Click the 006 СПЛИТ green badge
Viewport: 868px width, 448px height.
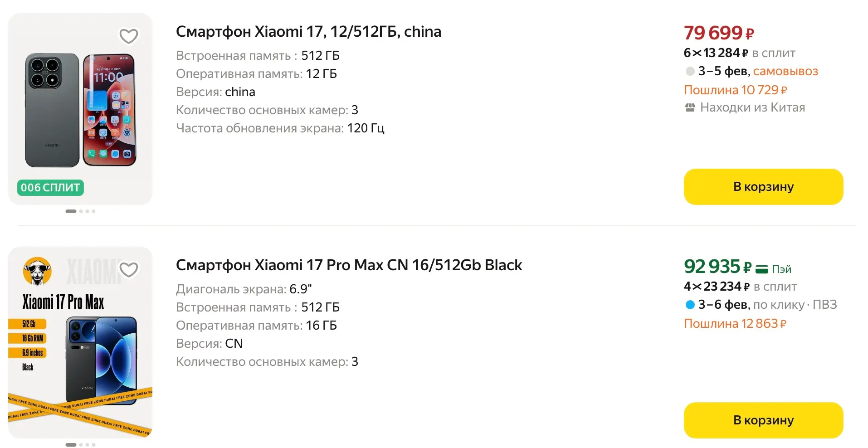(x=50, y=188)
